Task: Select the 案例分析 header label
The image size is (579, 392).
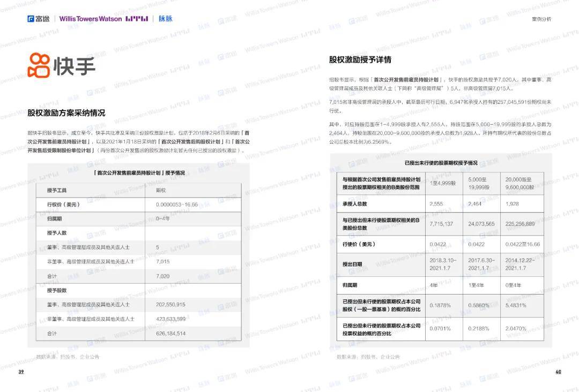Action: coord(541,19)
